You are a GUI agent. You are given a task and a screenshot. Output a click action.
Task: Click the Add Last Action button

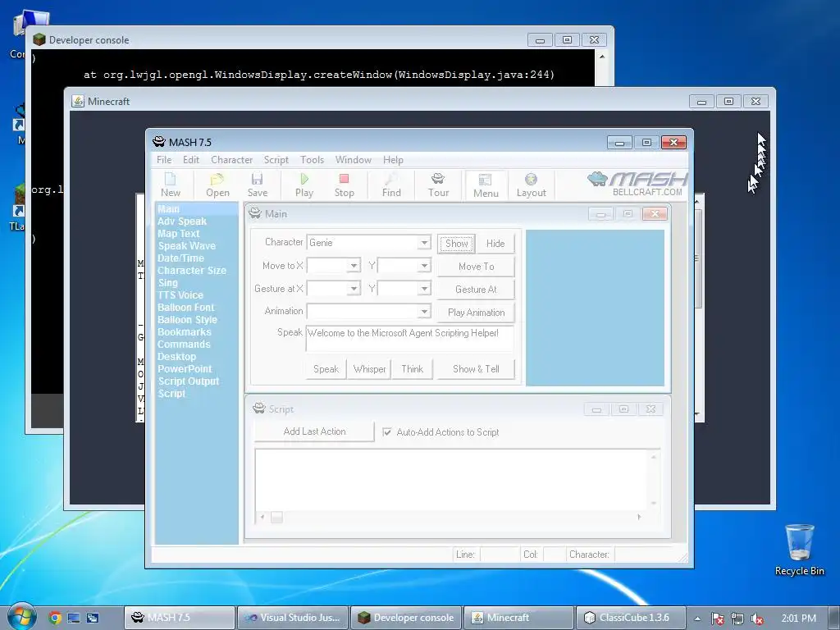click(314, 431)
